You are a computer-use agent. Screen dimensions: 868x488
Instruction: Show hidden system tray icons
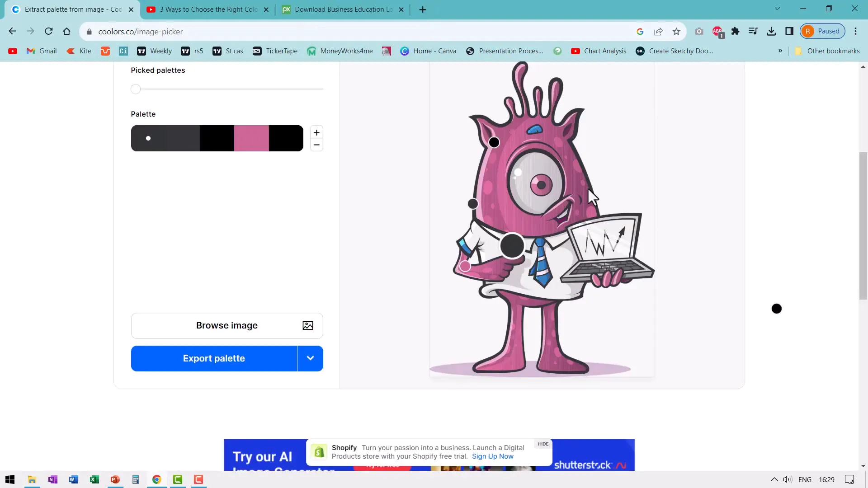774,479
